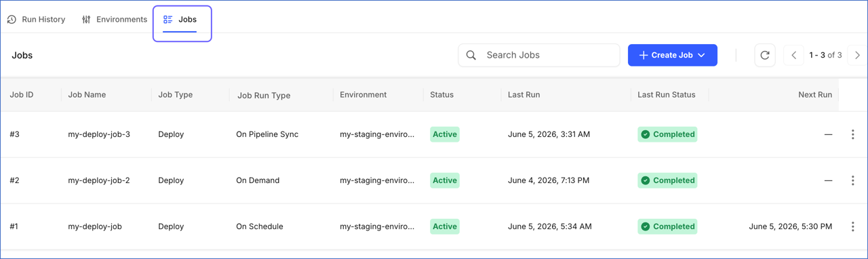Open my-deploy-job-2 job name

99,180
